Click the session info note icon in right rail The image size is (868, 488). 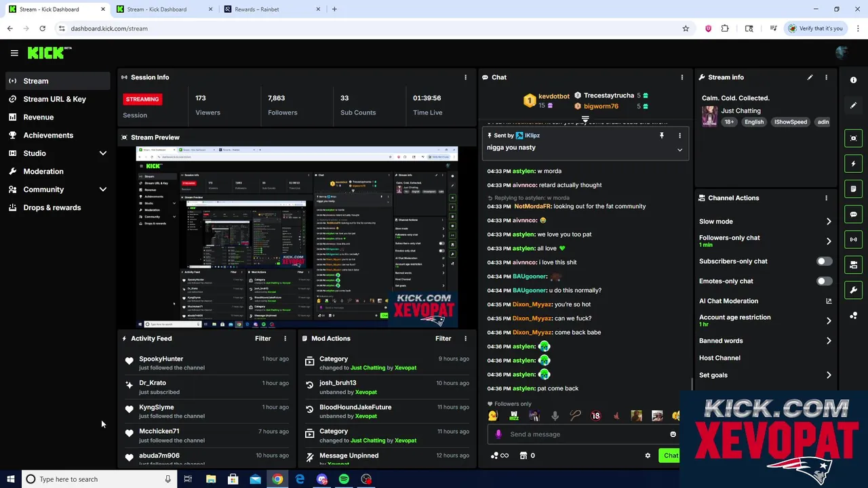(x=853, y=189)
